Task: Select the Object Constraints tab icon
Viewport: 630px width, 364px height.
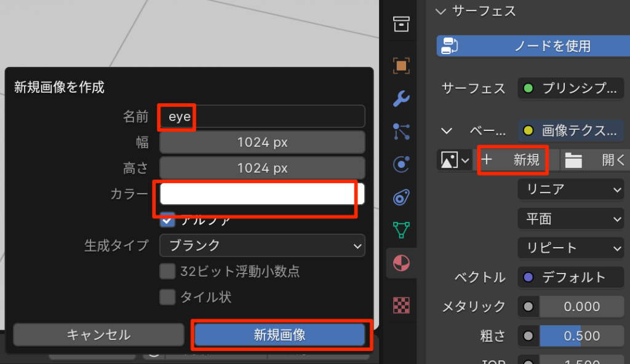Action: (401, 197)
